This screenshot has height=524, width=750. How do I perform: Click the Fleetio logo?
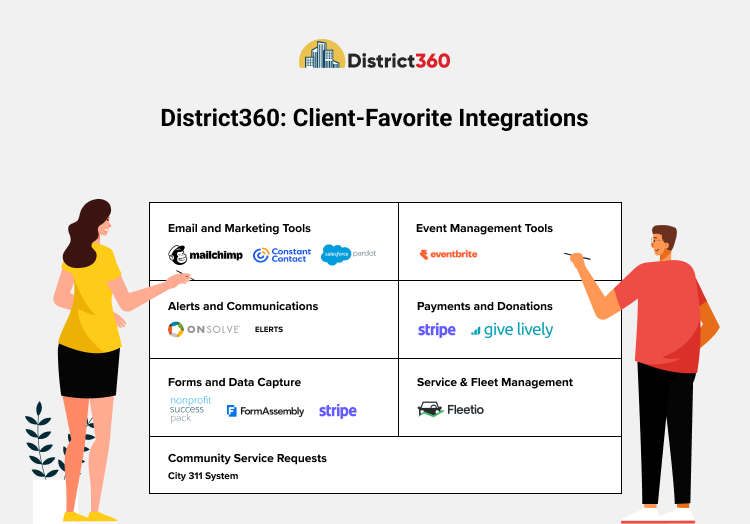pos(450,410)
